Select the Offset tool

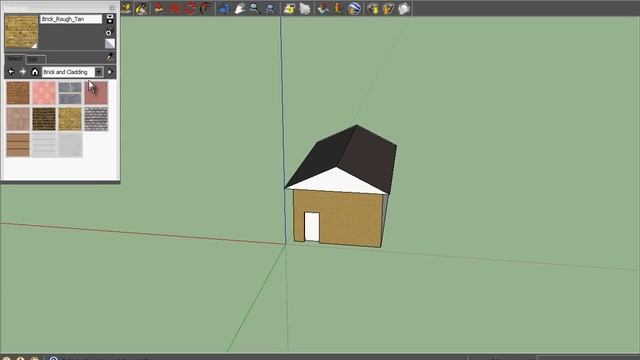click(205, 8)
